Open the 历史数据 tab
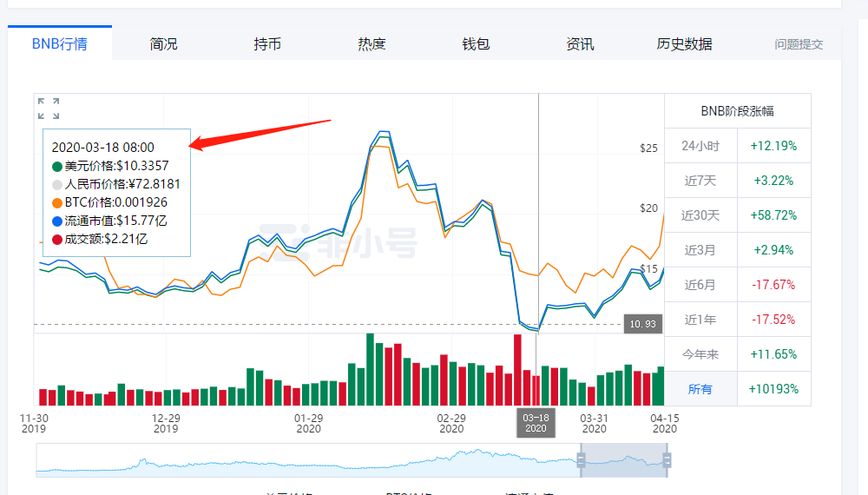This screenshot has width=868, height=495. tap(684, 43)
